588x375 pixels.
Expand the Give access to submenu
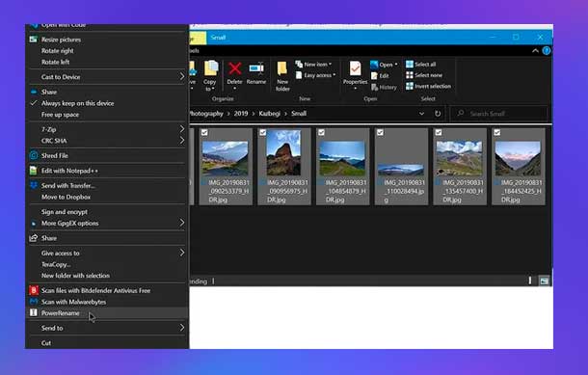(182, 254)
